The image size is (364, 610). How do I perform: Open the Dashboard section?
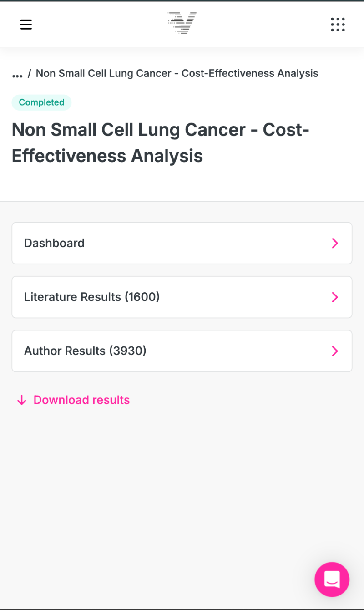55,243
